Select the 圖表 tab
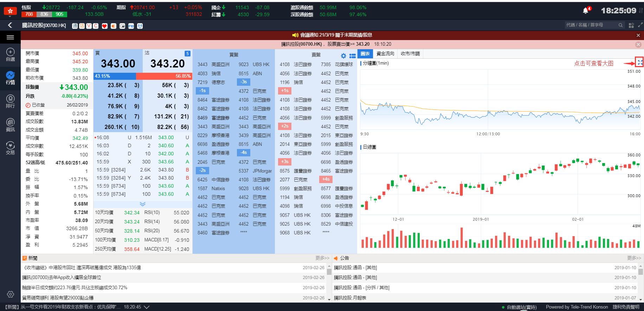 coord(365,54)
